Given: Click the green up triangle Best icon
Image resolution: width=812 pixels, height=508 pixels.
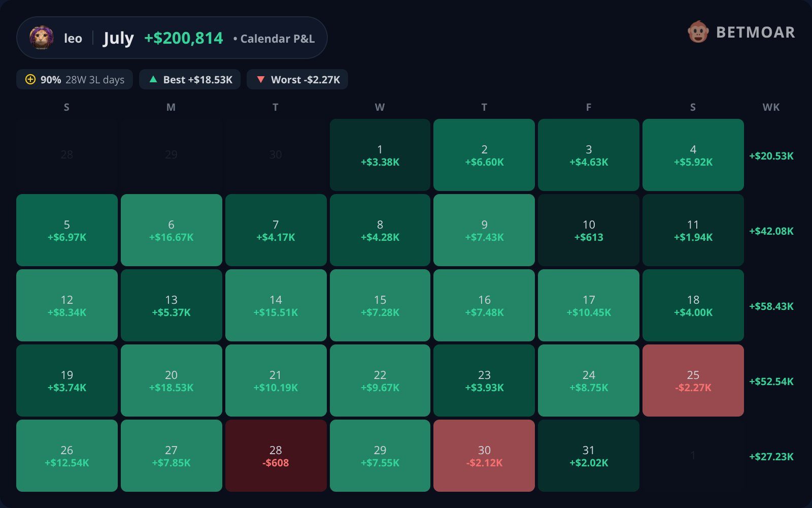Looking at the screenshot, I should [x=153, y=79].
